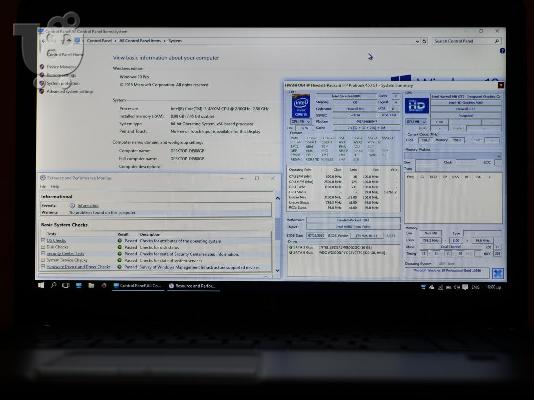The height and width of the screenshot is (400, 534).
Task: Close the HWiNFO System Summary window
Action: point(500,85)
